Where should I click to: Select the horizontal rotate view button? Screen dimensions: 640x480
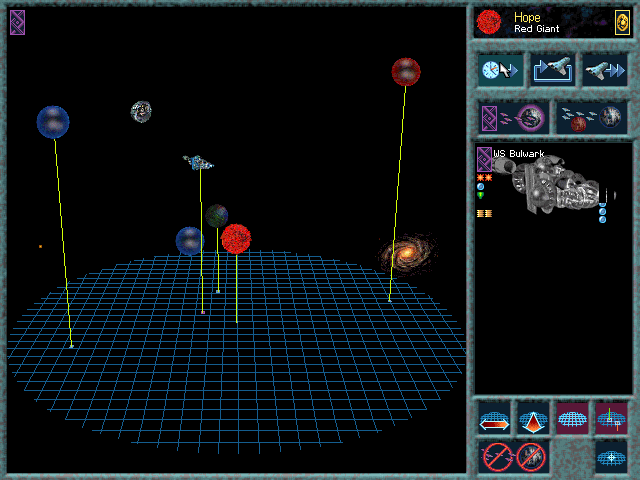[494, 418]
